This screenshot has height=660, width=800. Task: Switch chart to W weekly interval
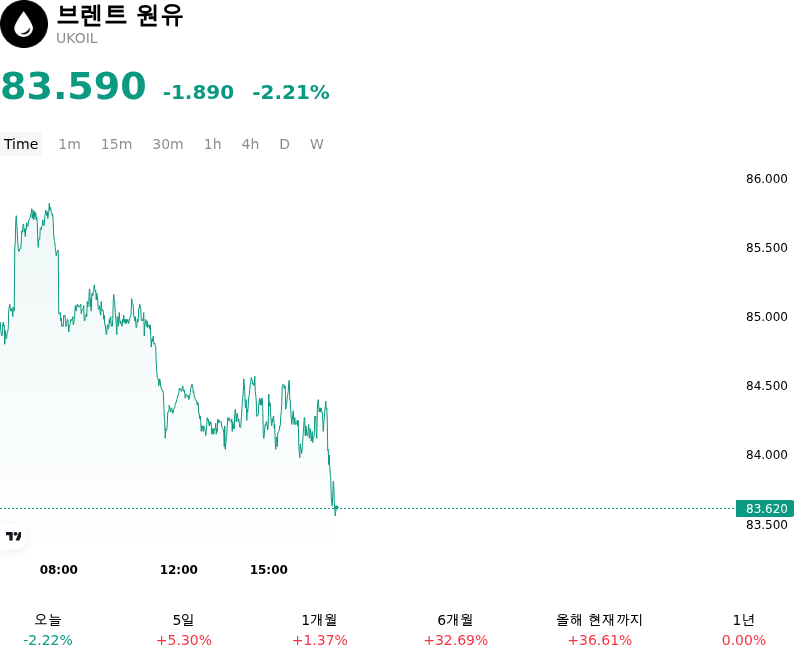[317, 144]
